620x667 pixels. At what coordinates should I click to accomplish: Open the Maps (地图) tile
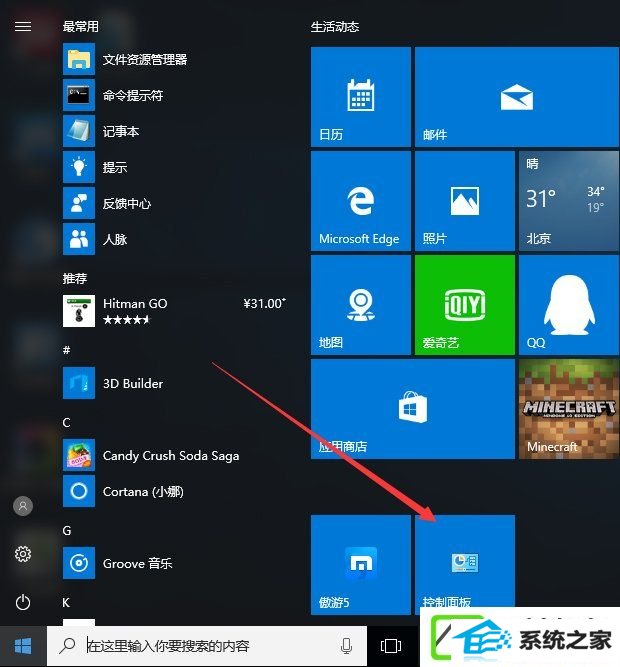tap(361, 305)
